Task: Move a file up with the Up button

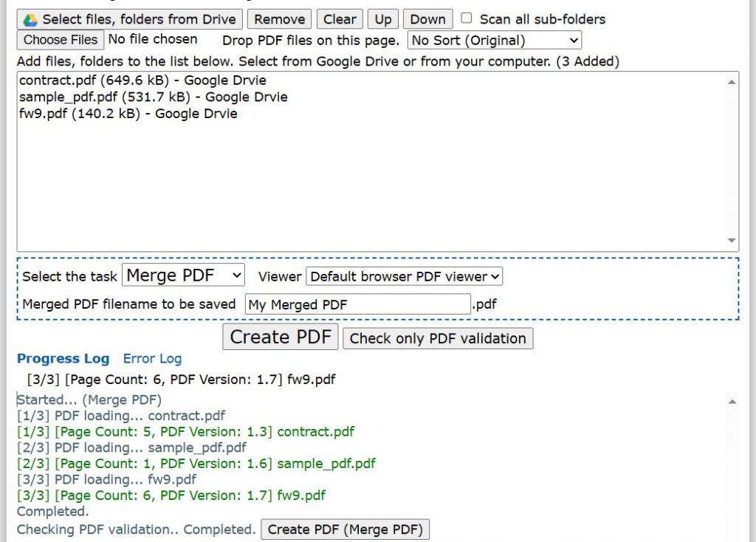Action: 383,18
